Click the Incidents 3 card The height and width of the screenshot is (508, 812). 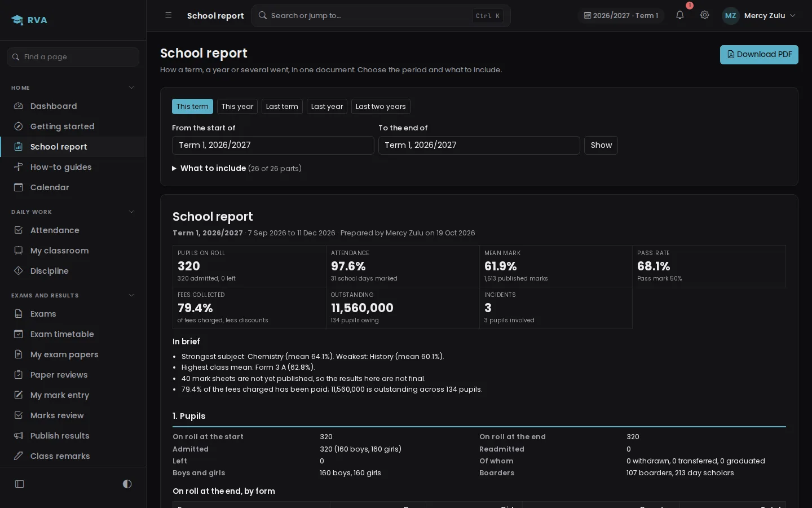556,308
